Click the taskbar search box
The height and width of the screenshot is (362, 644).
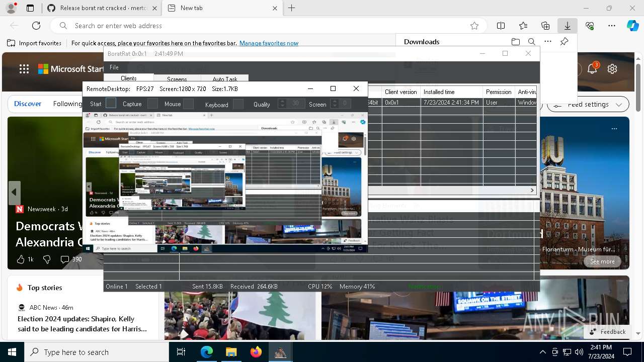97,352
